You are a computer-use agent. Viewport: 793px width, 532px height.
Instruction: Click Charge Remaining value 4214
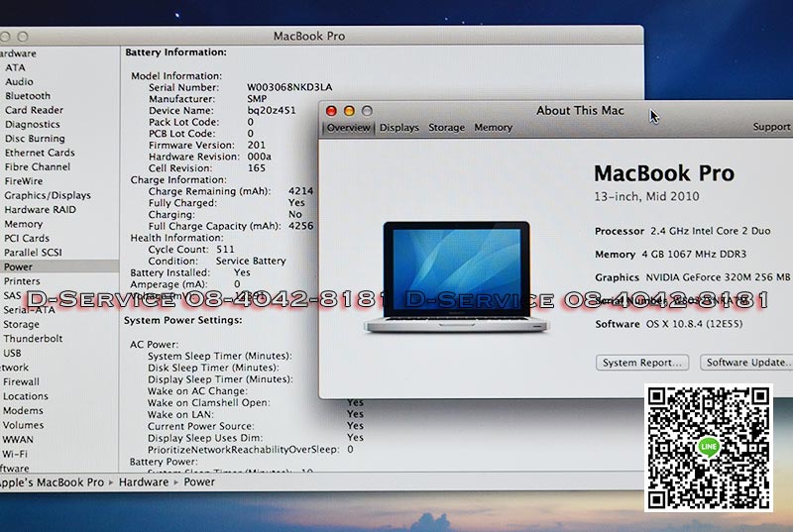pyautogui.click(x=301, y=191)
